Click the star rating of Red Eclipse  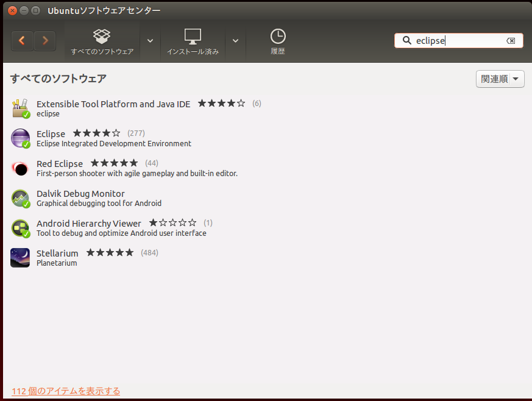coord(115,163)
